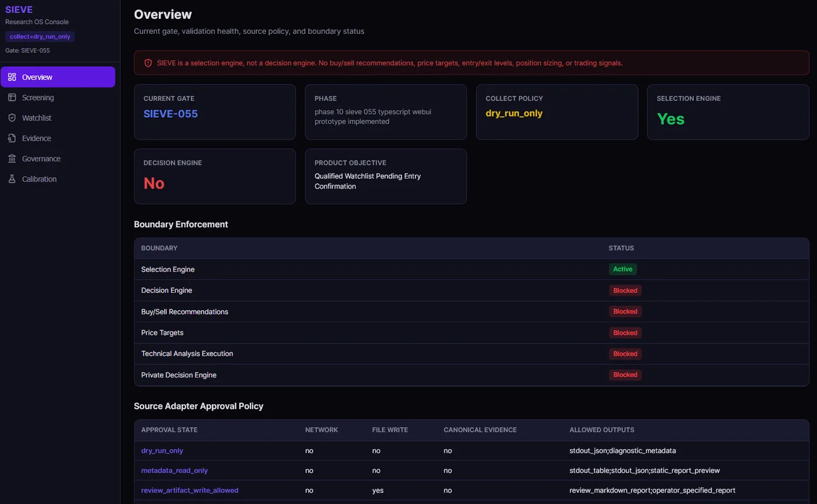Click the Boundary column header
Image resolution: width=817 pixels, height=504 pixels.
(x=159, y=249)
